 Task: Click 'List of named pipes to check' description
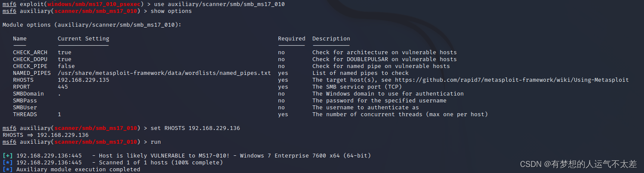(361, 73)
